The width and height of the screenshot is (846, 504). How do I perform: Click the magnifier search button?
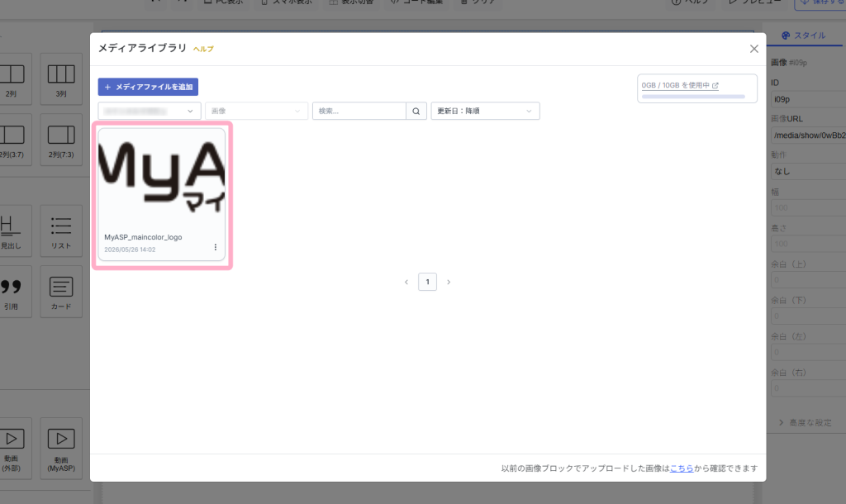[416, 112]
